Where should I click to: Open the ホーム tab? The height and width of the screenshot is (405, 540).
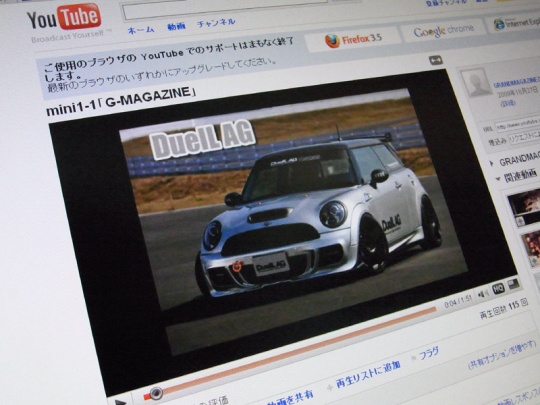pyautogui.click(x=141, y=30)
